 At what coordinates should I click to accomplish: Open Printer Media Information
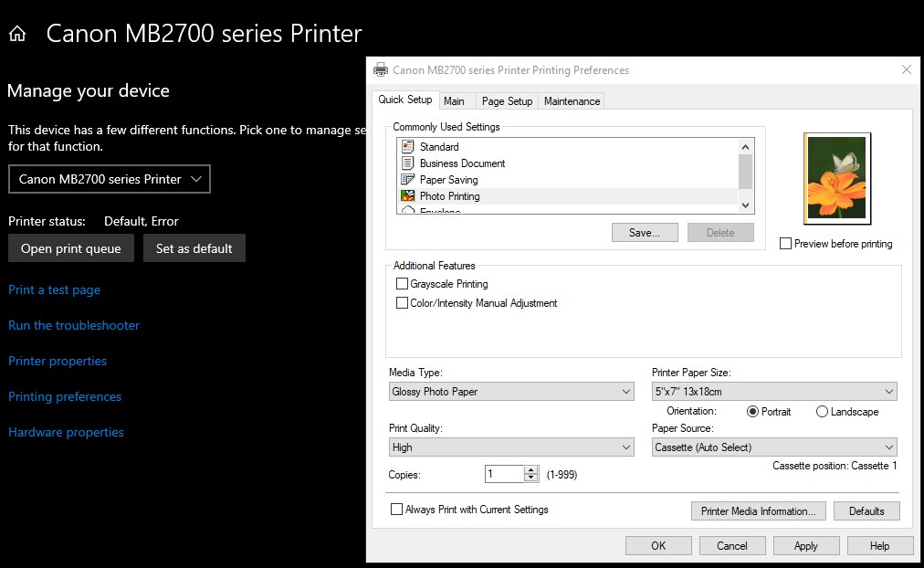tap(758, 510)
